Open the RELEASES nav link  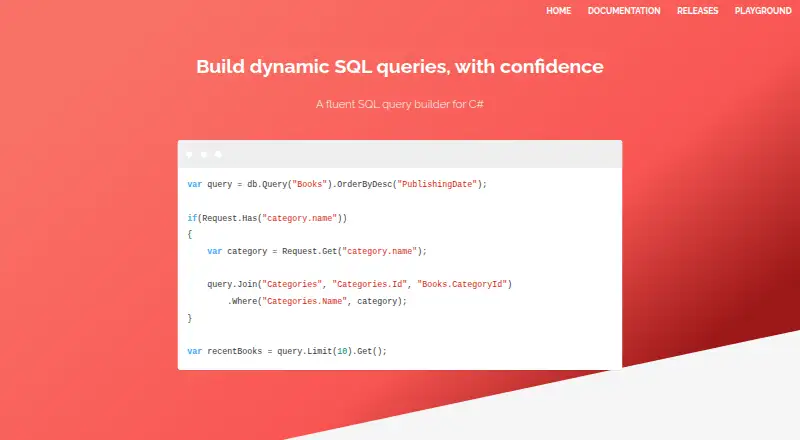[697, 11]
